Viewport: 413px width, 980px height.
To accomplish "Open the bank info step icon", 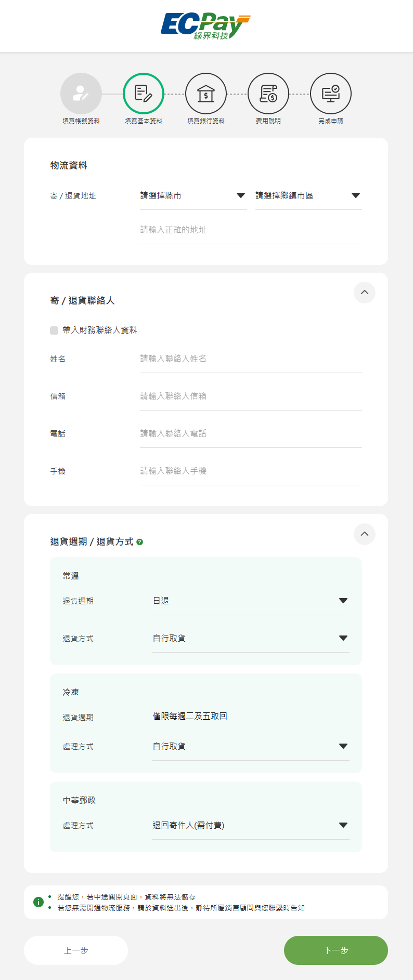I will [206, 94].
